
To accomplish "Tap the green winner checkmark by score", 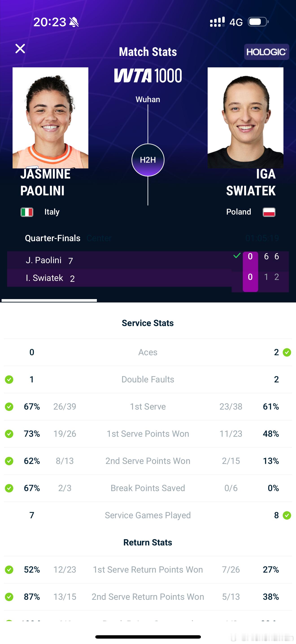I will [237, 256].
